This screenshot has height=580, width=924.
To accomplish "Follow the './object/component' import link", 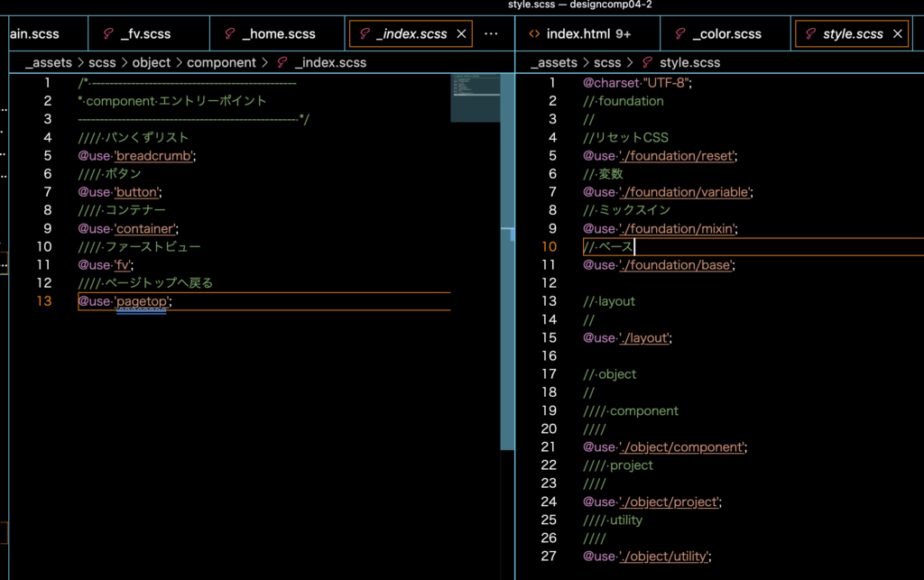I will point(682,447).
